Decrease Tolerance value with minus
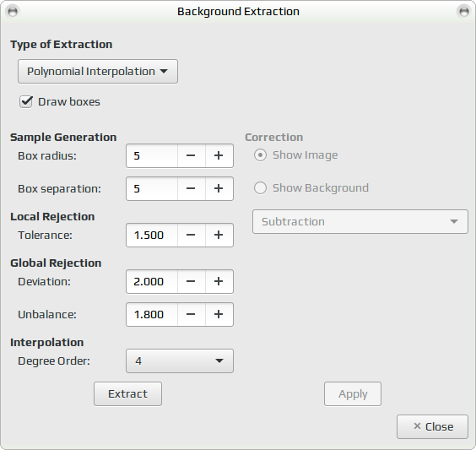This screenshot has width=476, height=450. (x=192, y=235)
